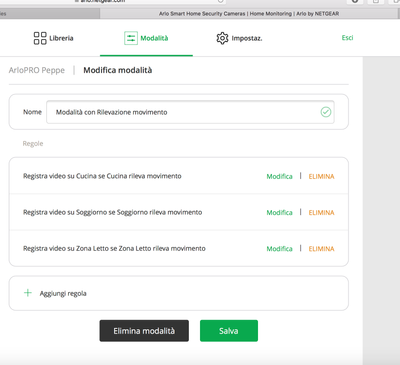Click the green Salva button
The height and width of the screenshot is (365, 400).
point(229,331)
